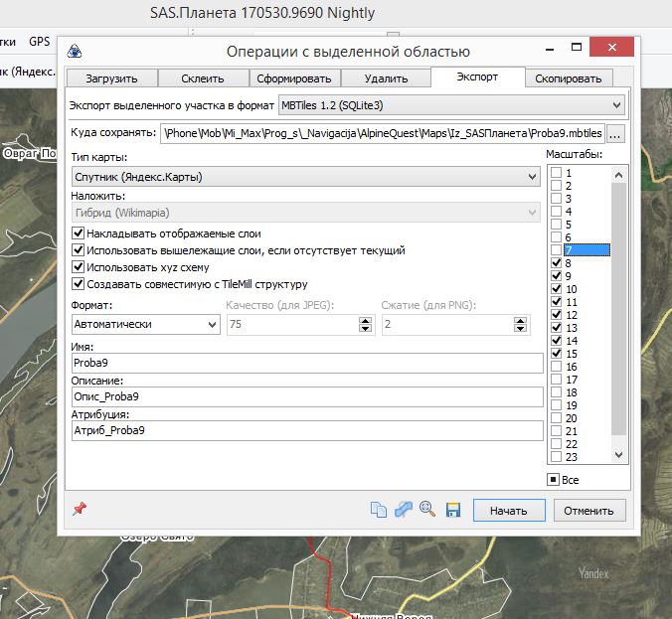Click the 'Отменить' cancel button
Viewport: 672px width, 619px height.
coord(589,511)
